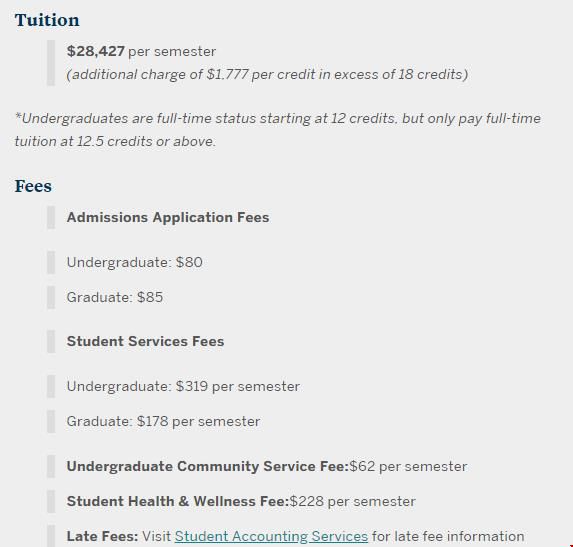Click the Graduate: $85 application fee line

coord(115,297)
